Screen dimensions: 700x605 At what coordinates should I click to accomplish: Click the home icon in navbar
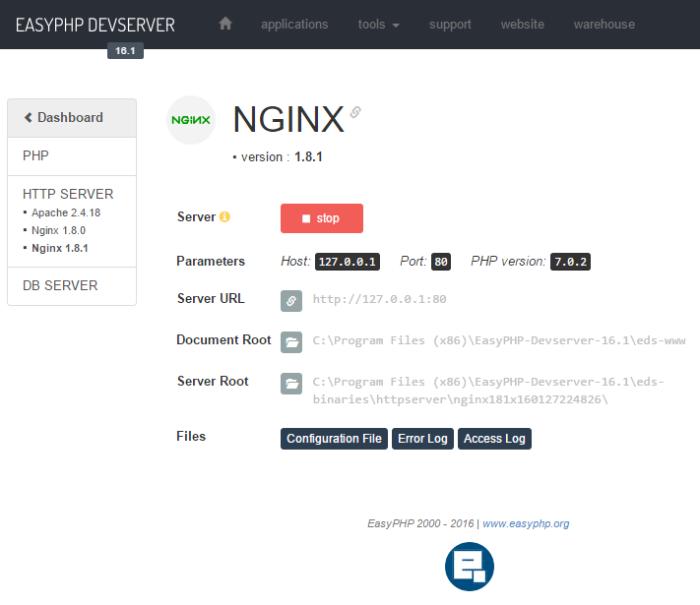click(225, 24)
